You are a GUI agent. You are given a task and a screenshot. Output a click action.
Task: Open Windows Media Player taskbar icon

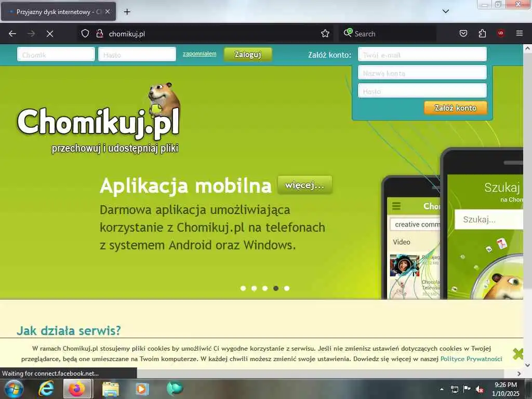coord(142,389)
